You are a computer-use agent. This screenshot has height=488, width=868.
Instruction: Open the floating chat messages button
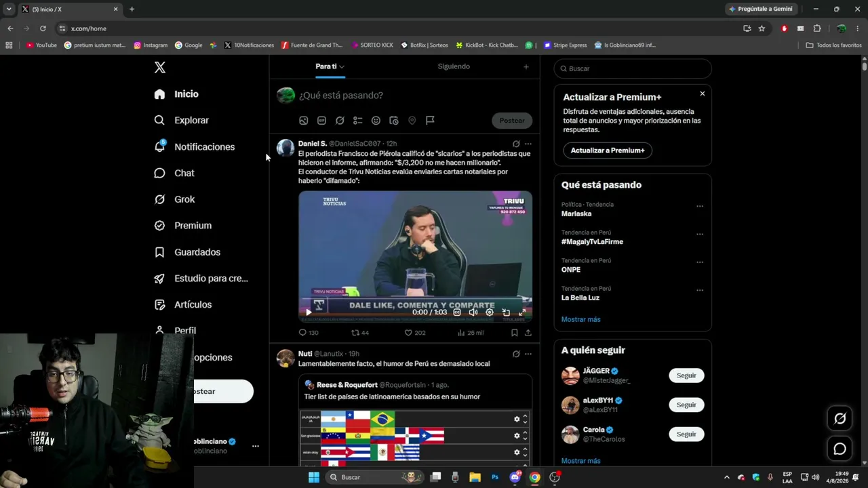(840, 449)
